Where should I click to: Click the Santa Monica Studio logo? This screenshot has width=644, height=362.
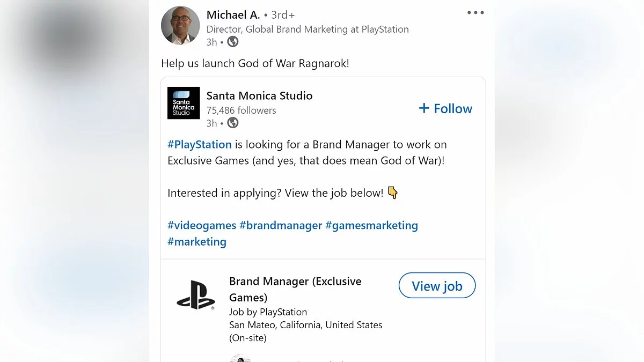tap(184, 103)
